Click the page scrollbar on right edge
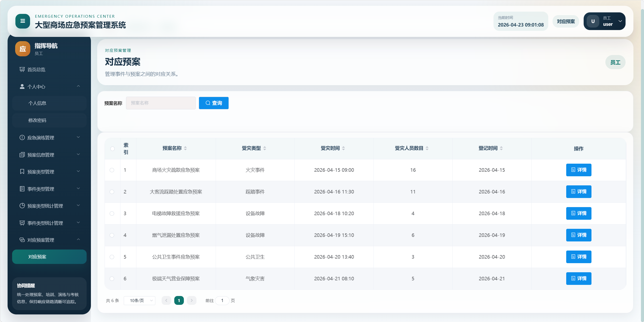This screenshot has width=644, height=322. pos(642,162)
